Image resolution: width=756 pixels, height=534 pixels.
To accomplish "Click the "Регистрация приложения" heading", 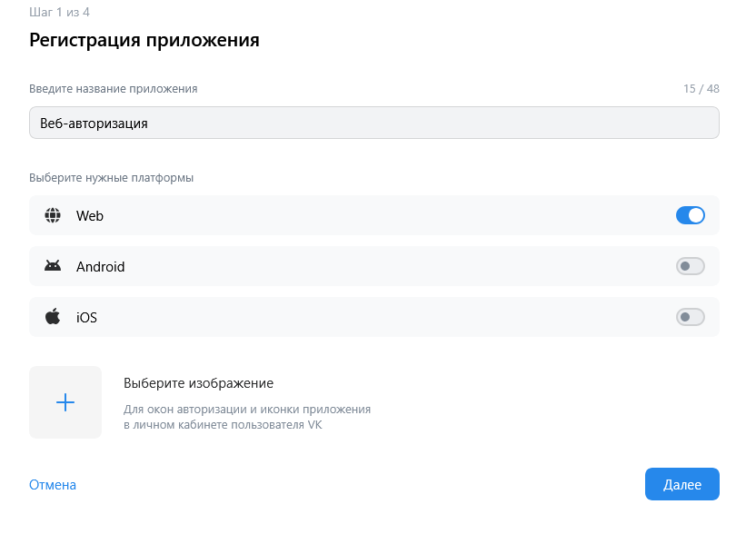I will tap(144, 40).
